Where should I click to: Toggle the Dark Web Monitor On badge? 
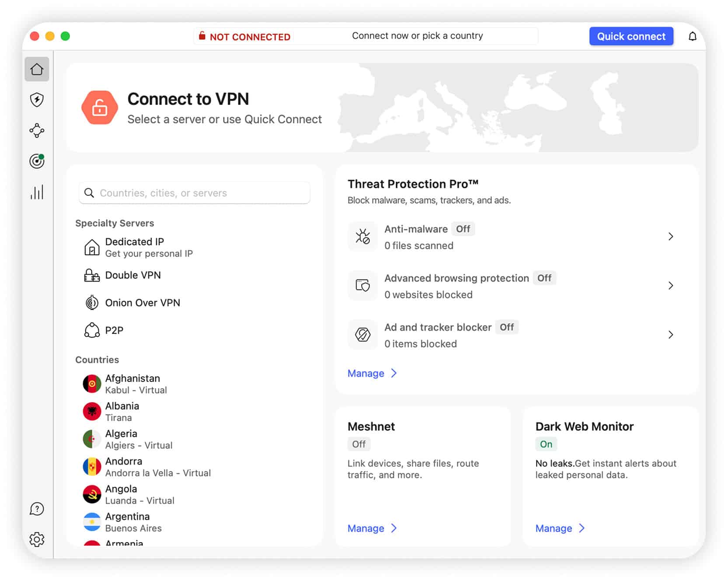546,444
